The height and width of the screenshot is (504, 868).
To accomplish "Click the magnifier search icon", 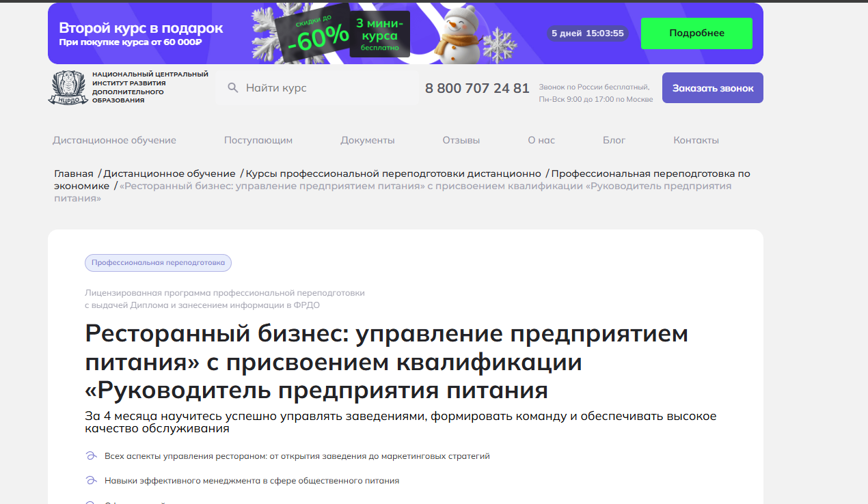I will coord(233,88).
